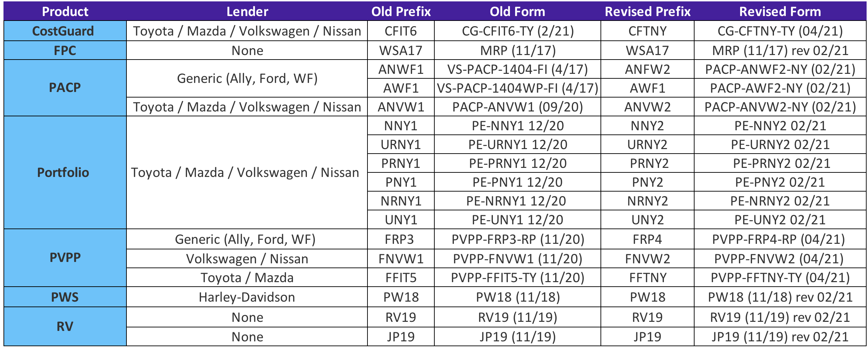Select the MRP (11/17) rev 02/21 cell
The image size is (868, 349).
780,51
